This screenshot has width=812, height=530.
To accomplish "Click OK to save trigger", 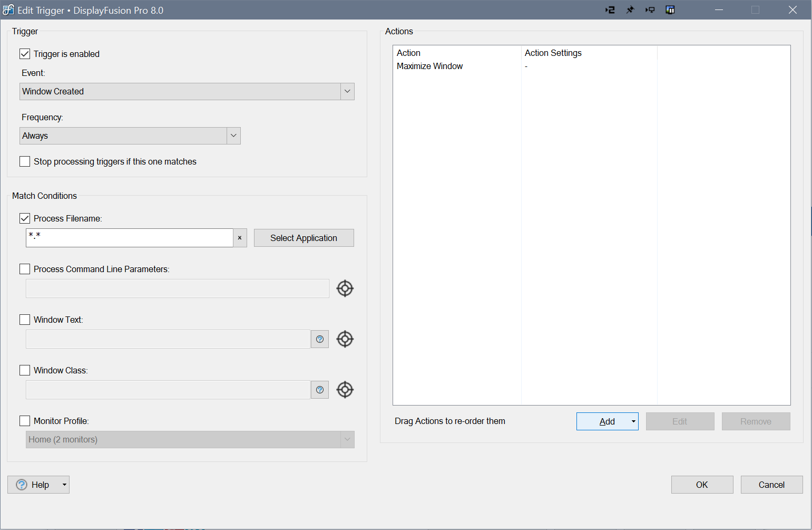I will point(702,485).
